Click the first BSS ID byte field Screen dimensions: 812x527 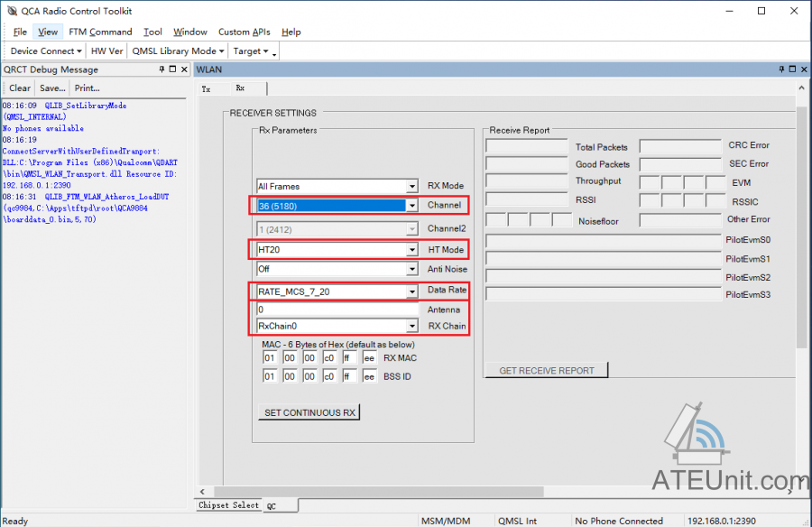coord(270,376)
